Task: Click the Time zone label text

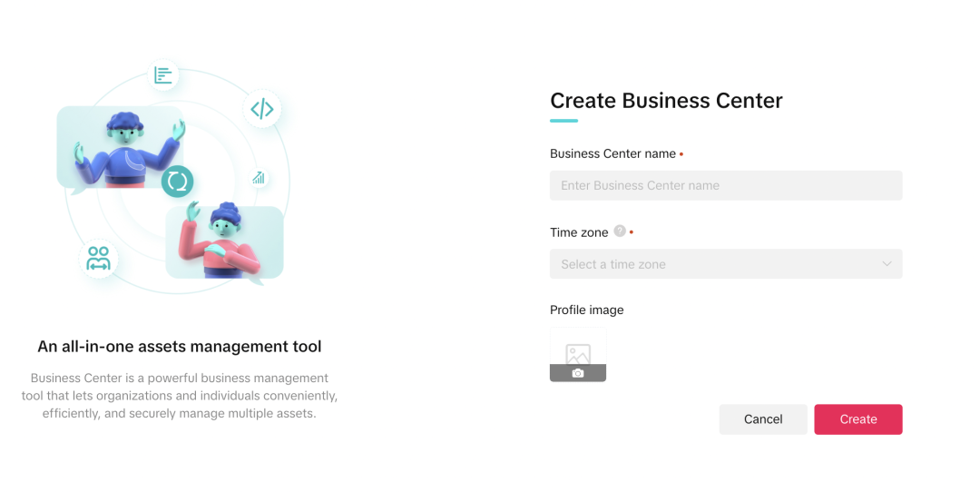Action: (x=579, y=232)
